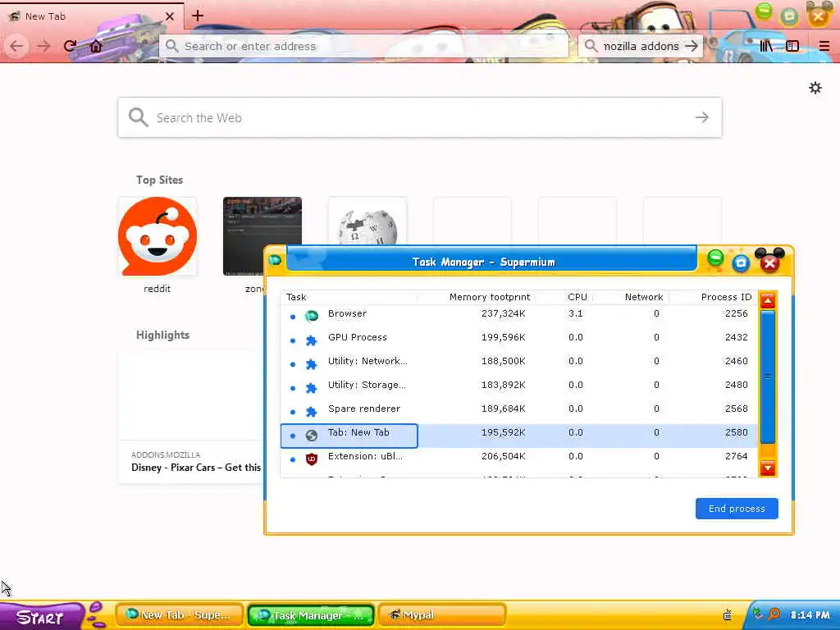Sort by the Network column header

coord(630,297)
